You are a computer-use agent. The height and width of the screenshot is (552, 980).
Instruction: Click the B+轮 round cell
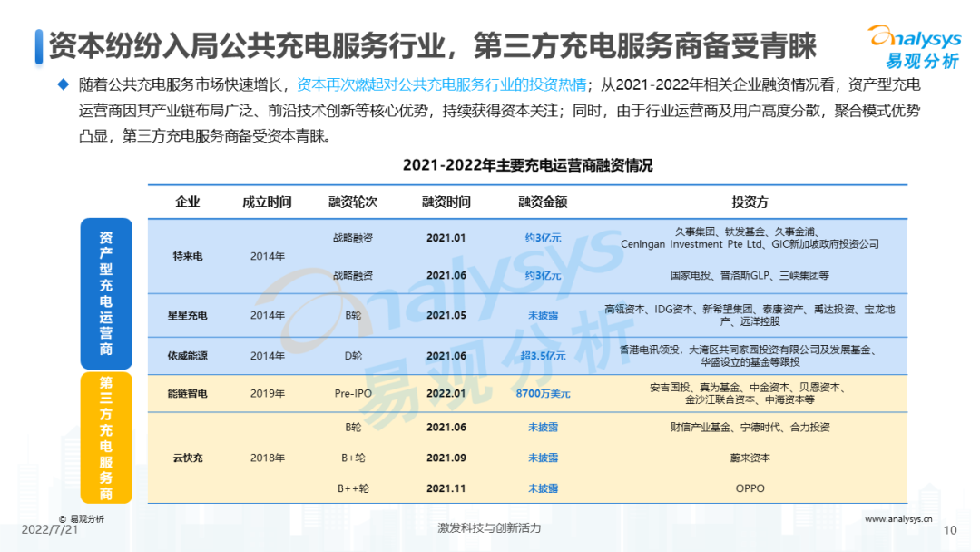point(353,458)
